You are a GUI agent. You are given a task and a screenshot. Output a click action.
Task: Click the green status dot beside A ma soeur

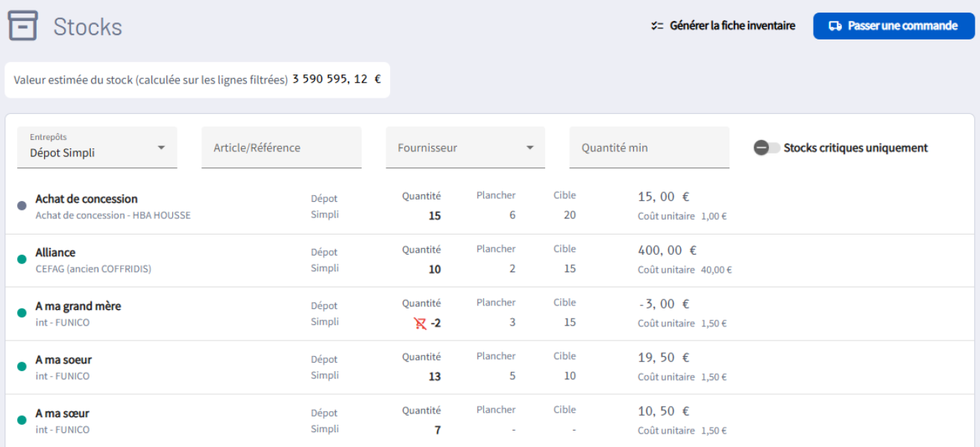(x=22, y=367)
